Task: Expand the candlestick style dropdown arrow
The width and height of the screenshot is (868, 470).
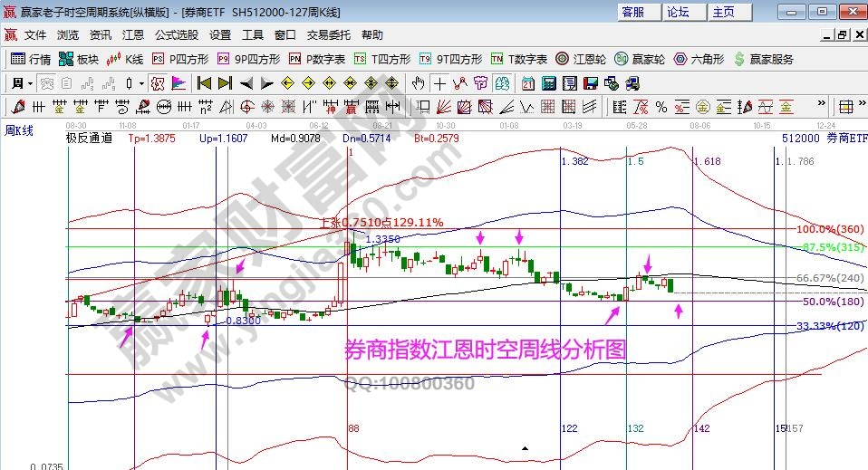Action: click(x=140, y=83)
